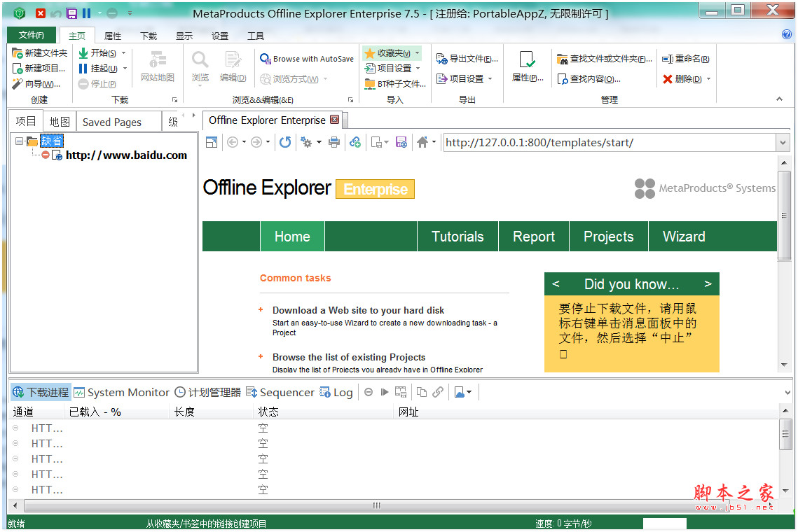Screen dimensions: 798x532
Task: Open the 收藏夹 (Favorites) dropdown
Action: (x=418, y=53)
